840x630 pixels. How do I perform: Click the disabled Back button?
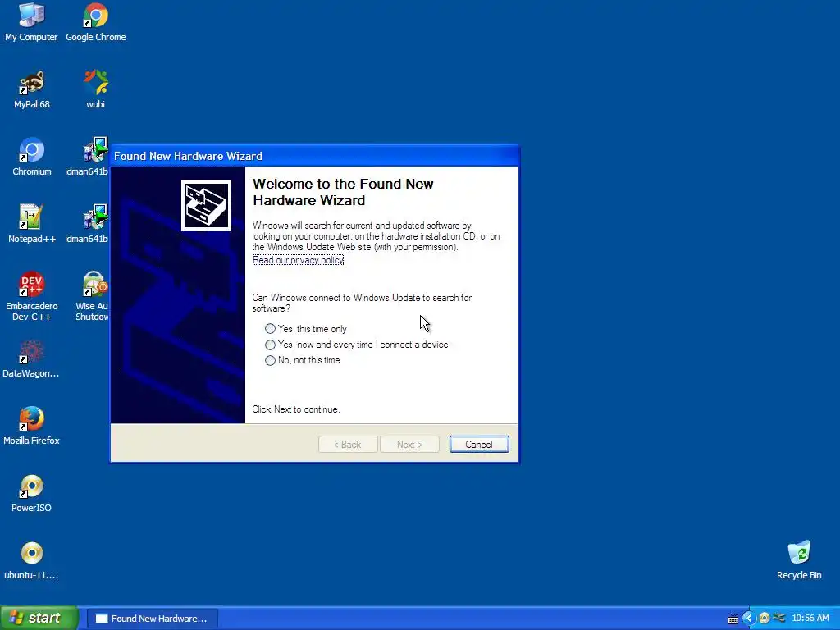click(348, 444)
